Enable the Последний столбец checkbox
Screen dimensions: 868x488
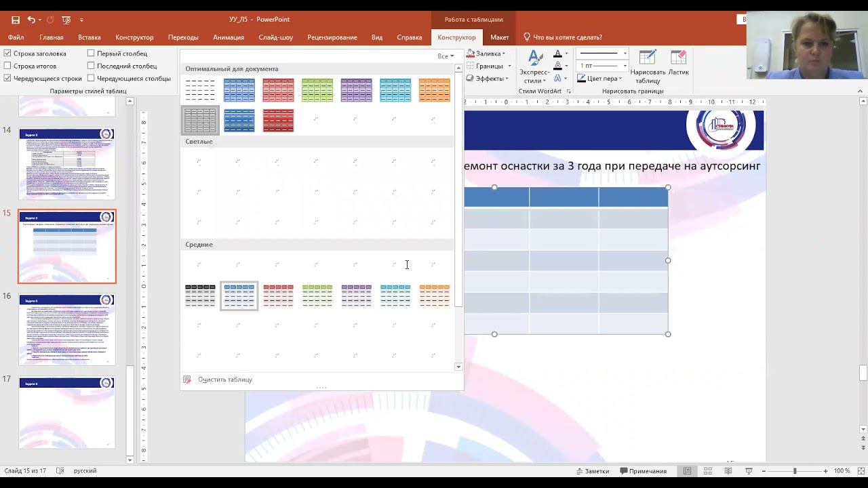[x=91, y=66]
